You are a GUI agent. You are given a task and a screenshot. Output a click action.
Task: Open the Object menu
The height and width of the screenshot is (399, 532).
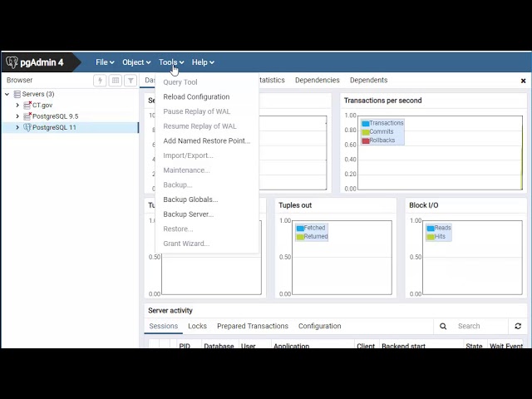(136, 62)
